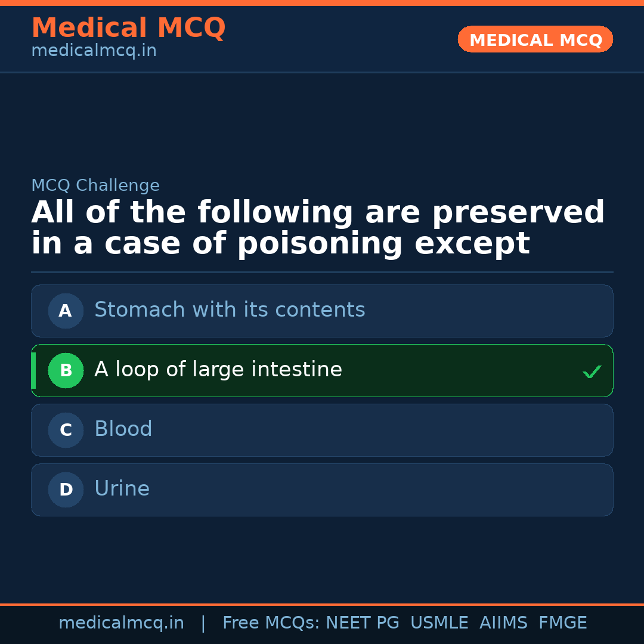This screenshot has width=644, height=644.
Task: Click the D option letter badge
Action: coord(66,490)
